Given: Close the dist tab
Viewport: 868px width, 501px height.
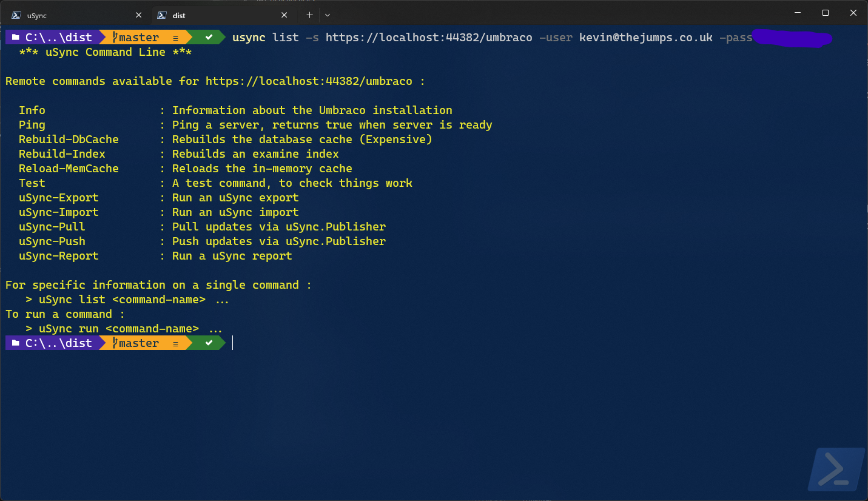Looking at the screenshot, I should [x=284, y=15].
